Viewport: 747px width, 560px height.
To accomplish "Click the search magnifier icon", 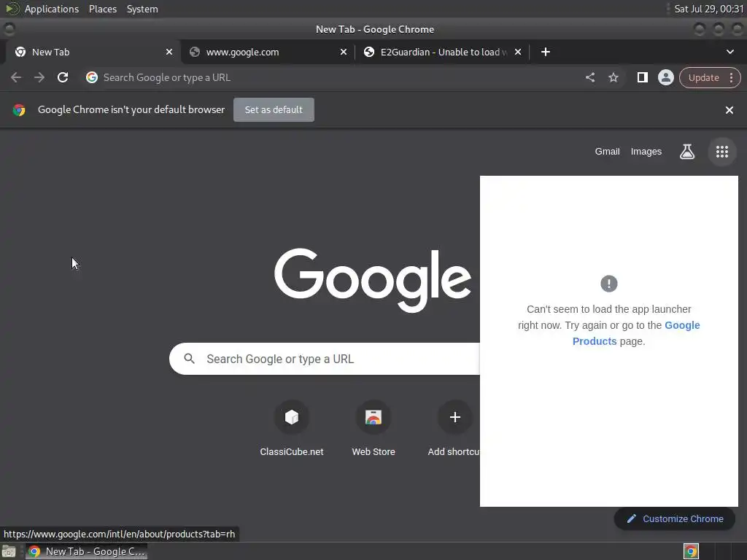I will (x=189, y=359).
